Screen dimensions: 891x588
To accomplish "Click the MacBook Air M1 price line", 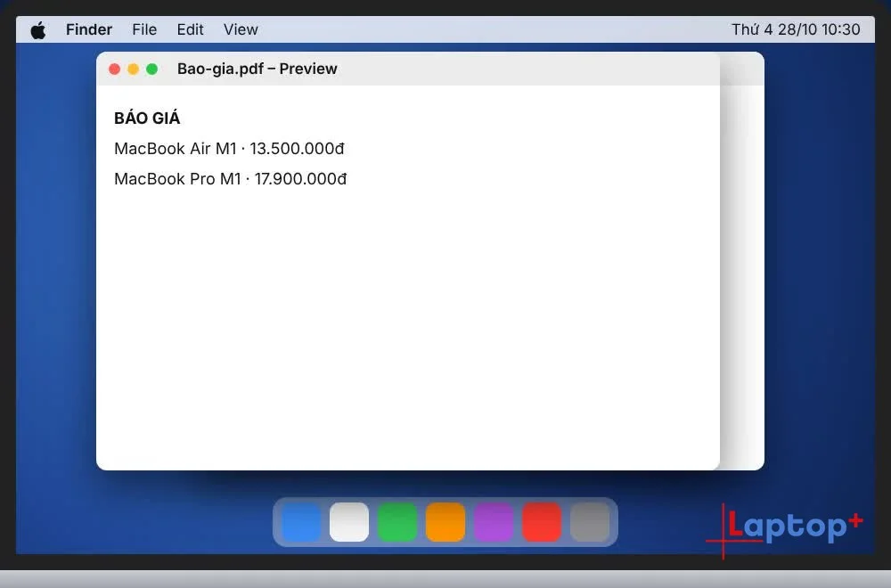I will (229, 149).
